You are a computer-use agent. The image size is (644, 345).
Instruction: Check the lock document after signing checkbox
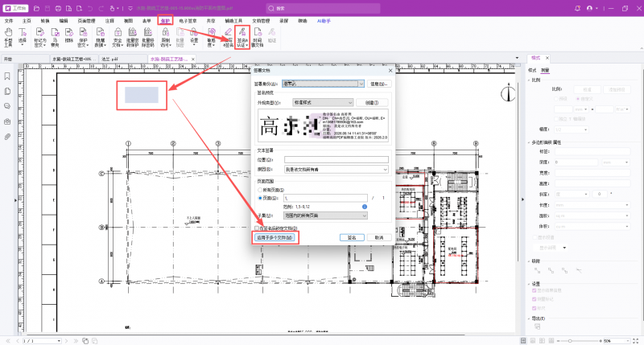[x=257, y=228]
